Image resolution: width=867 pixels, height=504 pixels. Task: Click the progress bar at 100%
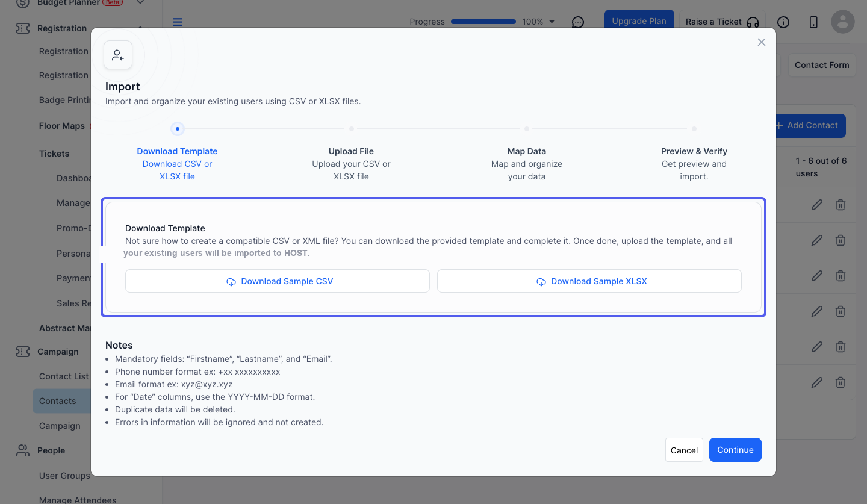[483, 22]
